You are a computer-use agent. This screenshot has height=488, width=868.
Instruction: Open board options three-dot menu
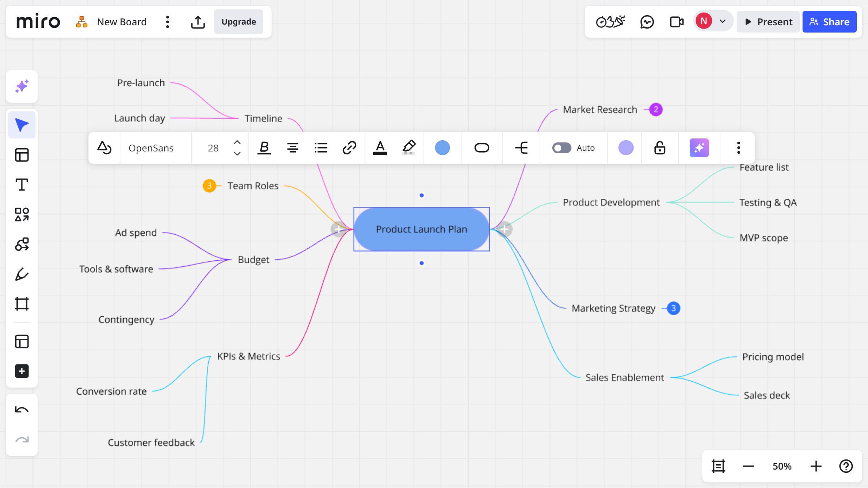(167, 22)
